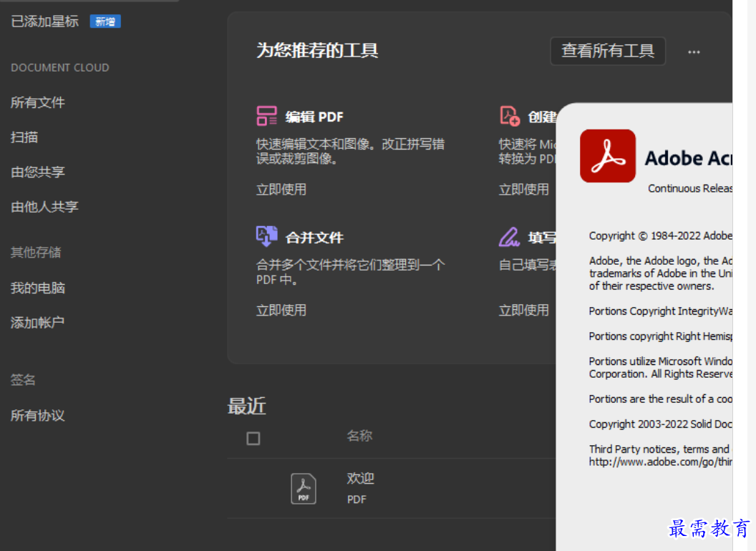Click the 查看所有工具 button
This screenshot has height=551, width=756.
(608, 51)
